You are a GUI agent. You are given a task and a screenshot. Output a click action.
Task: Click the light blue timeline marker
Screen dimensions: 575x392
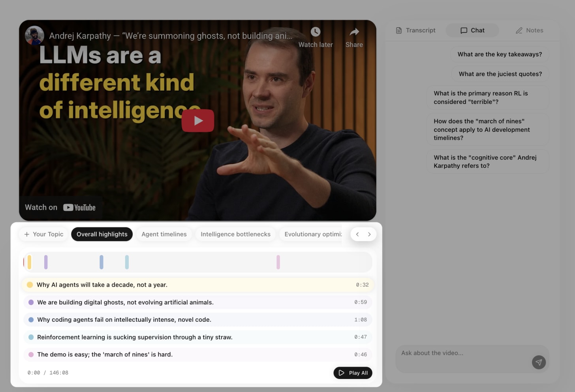pyautogui.click(x=127, y=262)
